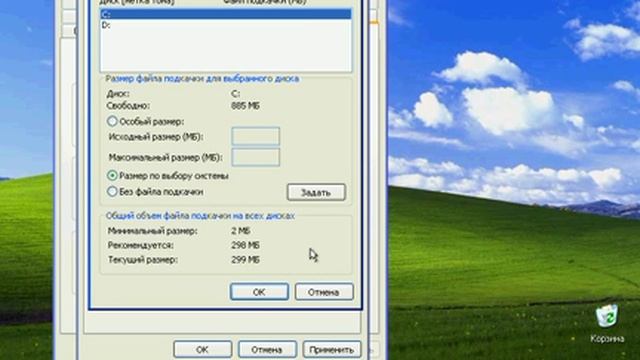Focus the Максимальный размер (МБ) field
This screenshot has height=360, width=640.
tap(256, 157)
